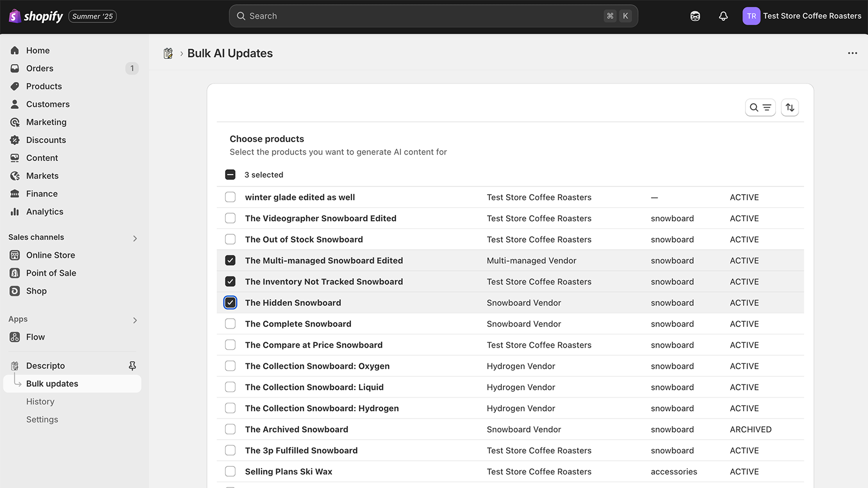868x488 pixels.
Task: Go to History under Descripto
Action: (x=40, y=402)
